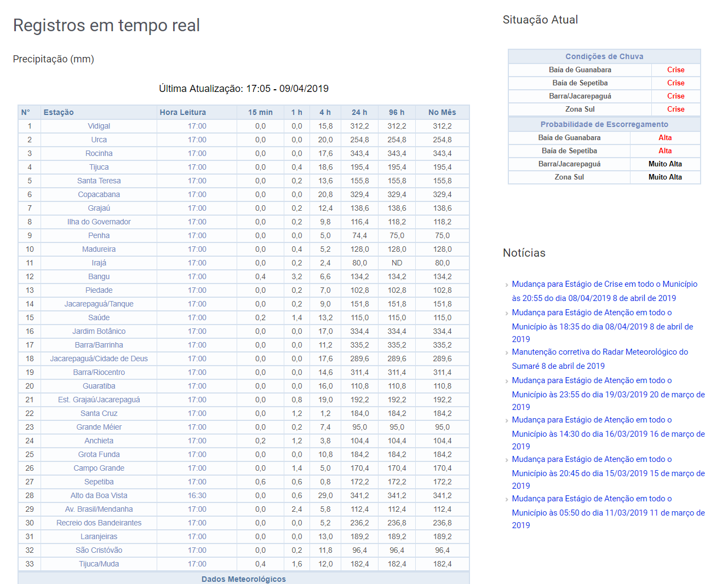Click the 16:30 reading time for Alto da Boa Vista
Screen dimensions: 728x584
197,495
